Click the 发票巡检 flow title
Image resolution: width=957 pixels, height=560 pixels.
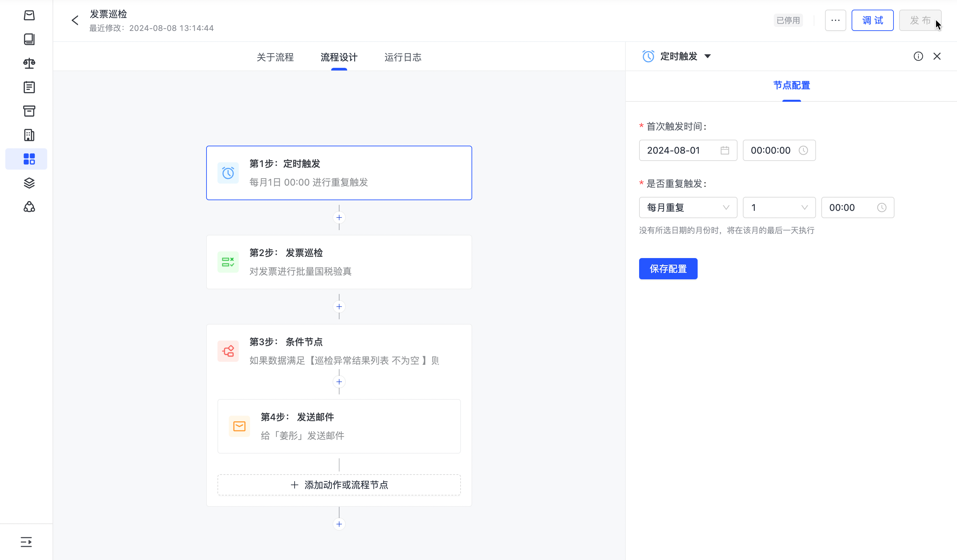108,14
